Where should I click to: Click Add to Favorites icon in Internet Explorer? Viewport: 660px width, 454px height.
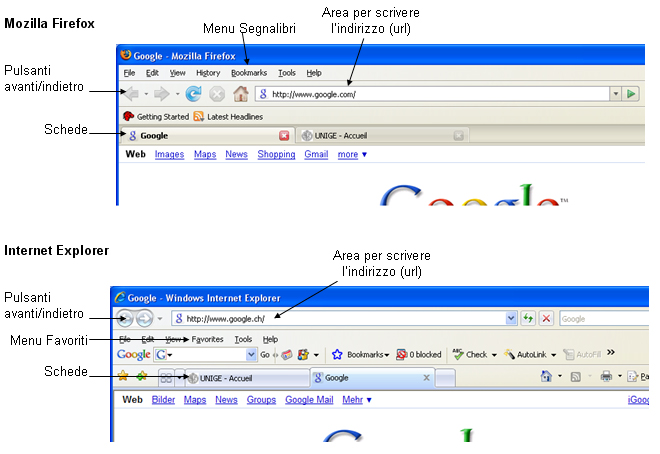pyautogui.click(x=142, y=375)
